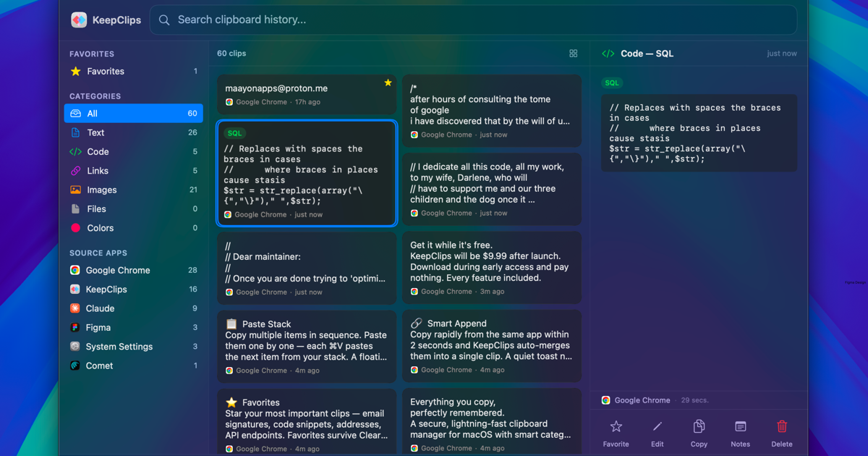Open the 'Get it while it's free' clip

tap(492, 268)
